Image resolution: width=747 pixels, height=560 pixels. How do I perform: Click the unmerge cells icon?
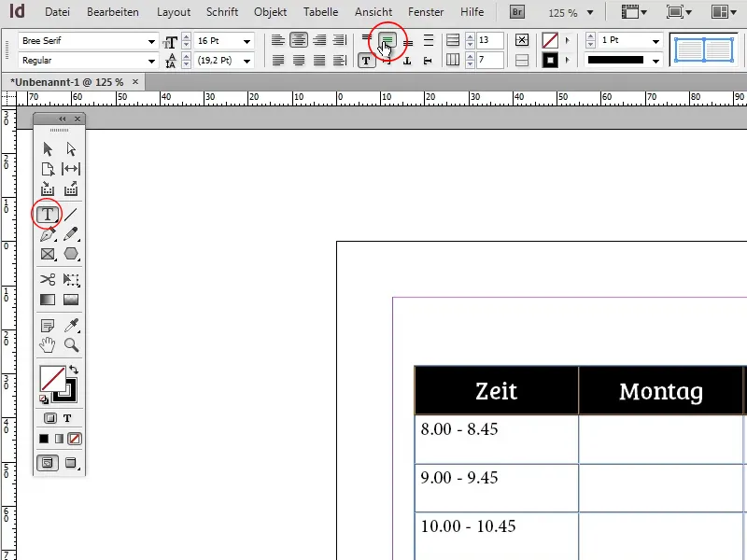coord(522,61)
